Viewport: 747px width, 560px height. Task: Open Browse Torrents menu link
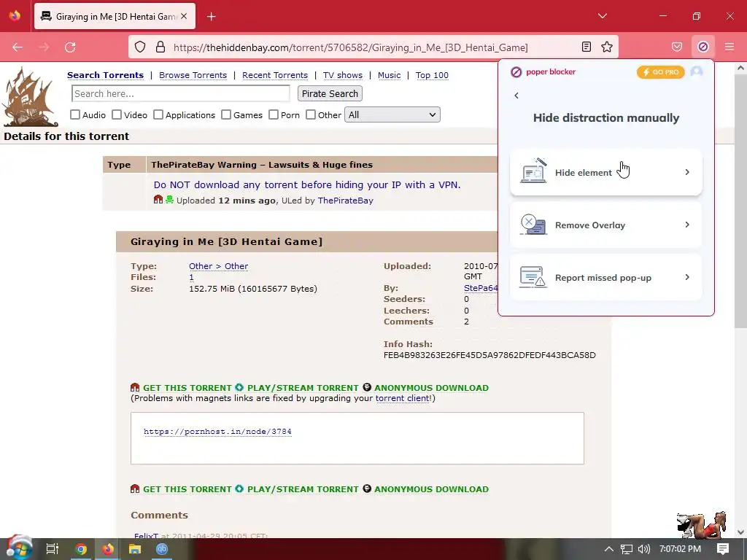click(193, 75)
